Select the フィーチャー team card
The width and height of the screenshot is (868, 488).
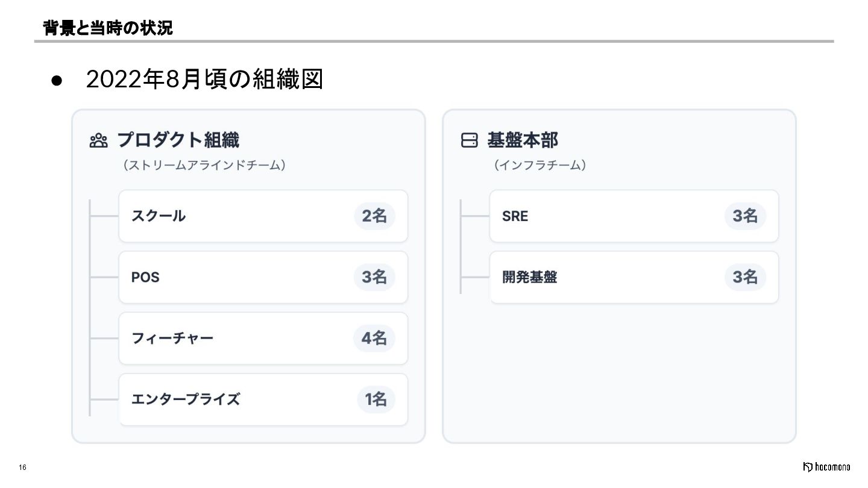tap(263, 338)
